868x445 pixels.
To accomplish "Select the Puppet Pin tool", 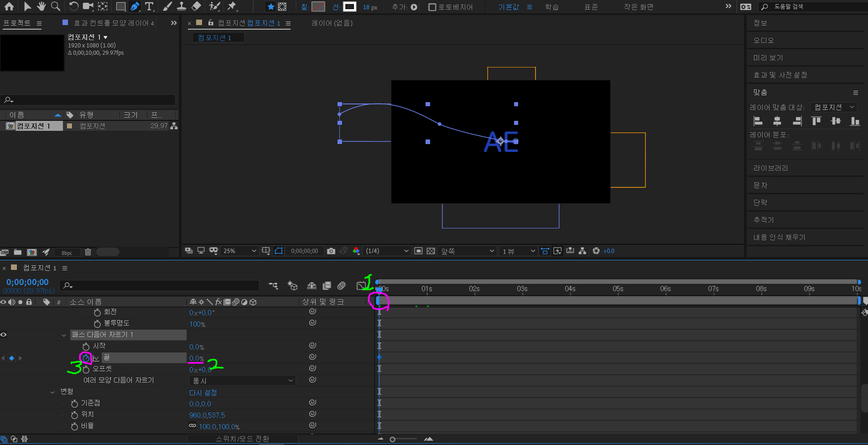I will [232, 6].
